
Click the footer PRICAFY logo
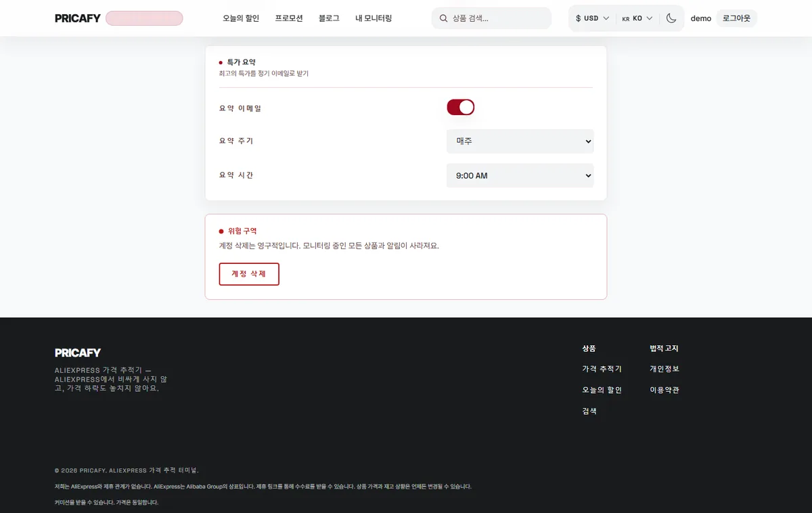(78, 353)
